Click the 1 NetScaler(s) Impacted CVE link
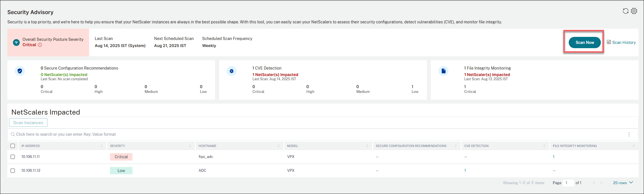The width and height of the screenshot is (644, 194). tap(275, 75)
